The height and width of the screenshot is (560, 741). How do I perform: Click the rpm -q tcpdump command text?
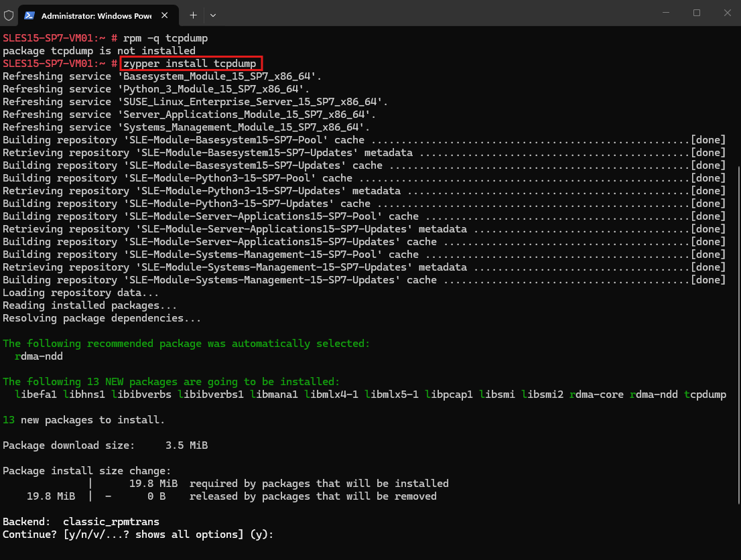165,38
